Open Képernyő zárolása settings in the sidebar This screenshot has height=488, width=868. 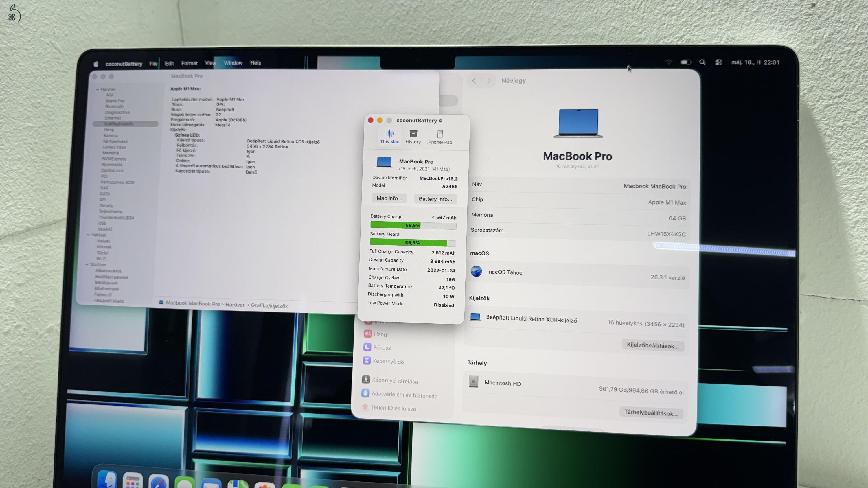pos(389,380)
